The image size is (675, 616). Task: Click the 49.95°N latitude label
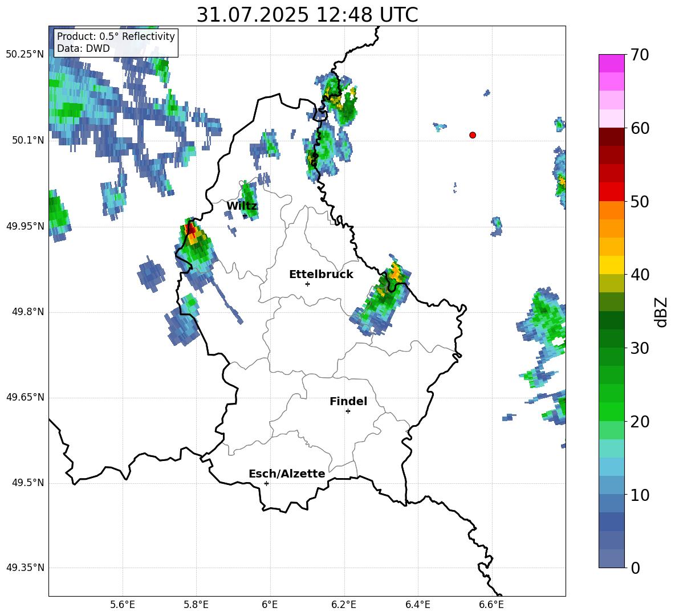click(25, 226)
